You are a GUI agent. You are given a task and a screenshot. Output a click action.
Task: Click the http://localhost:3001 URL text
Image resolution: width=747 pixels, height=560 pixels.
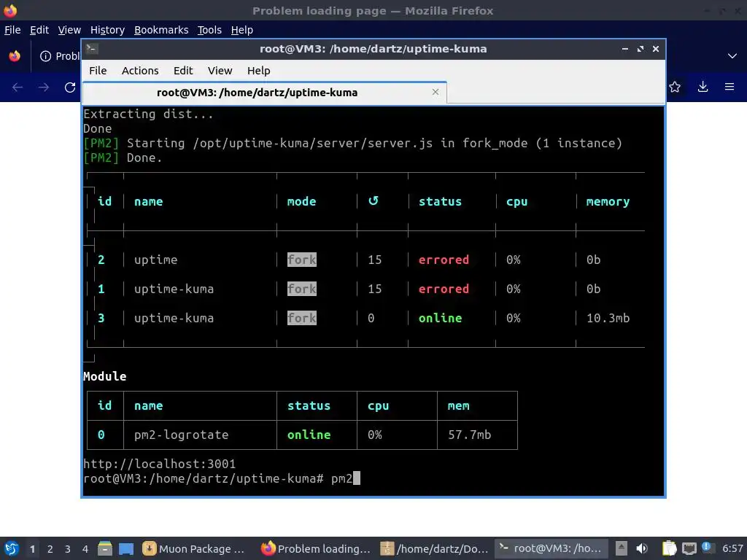[x=159, y=464]
